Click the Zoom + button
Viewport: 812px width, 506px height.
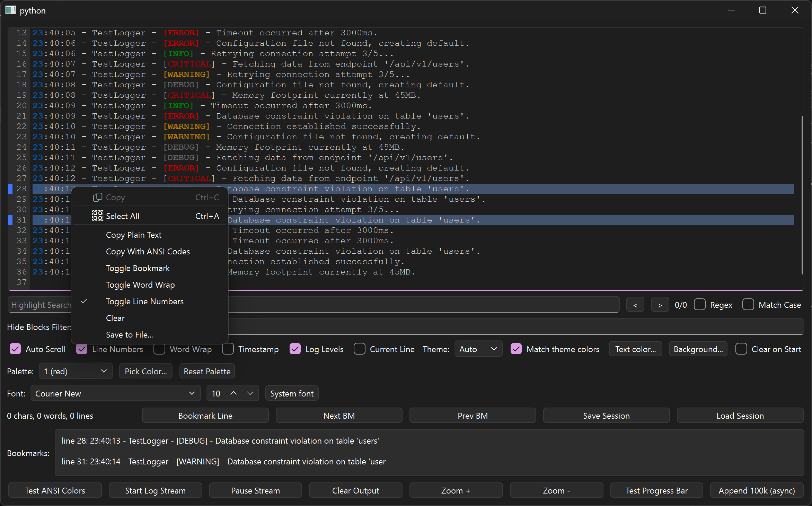456,490
